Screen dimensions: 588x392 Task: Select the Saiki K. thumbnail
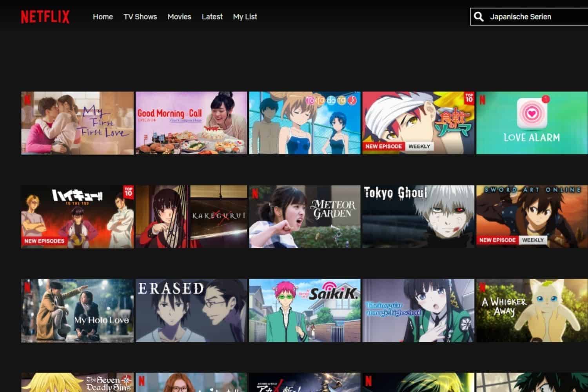(x=305, y=310)
